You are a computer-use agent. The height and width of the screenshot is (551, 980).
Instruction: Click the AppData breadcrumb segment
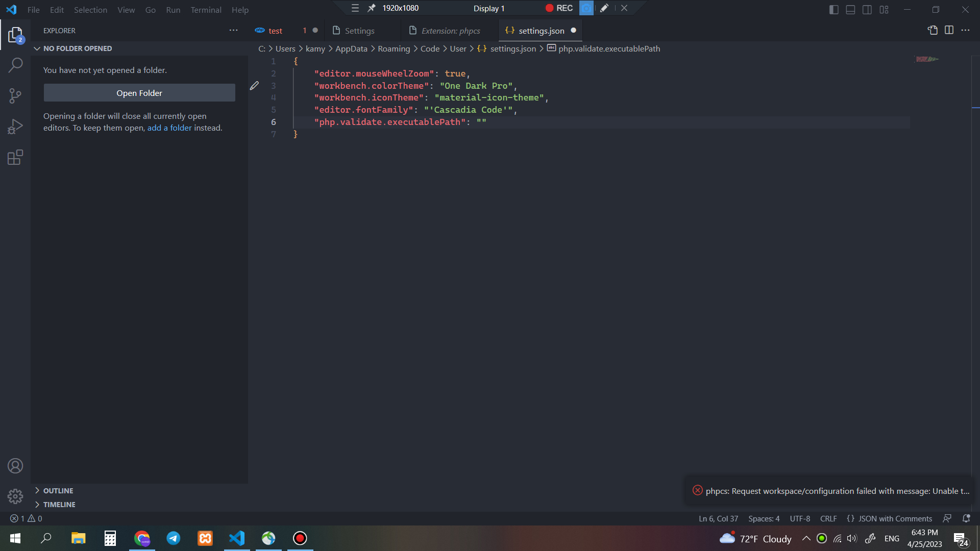[x=351, y=48]
